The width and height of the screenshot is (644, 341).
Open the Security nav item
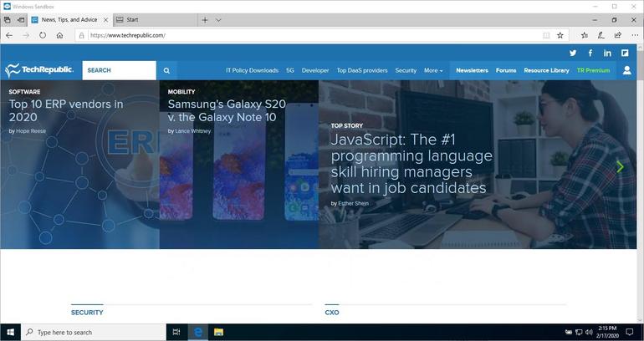tap(406, 70)
